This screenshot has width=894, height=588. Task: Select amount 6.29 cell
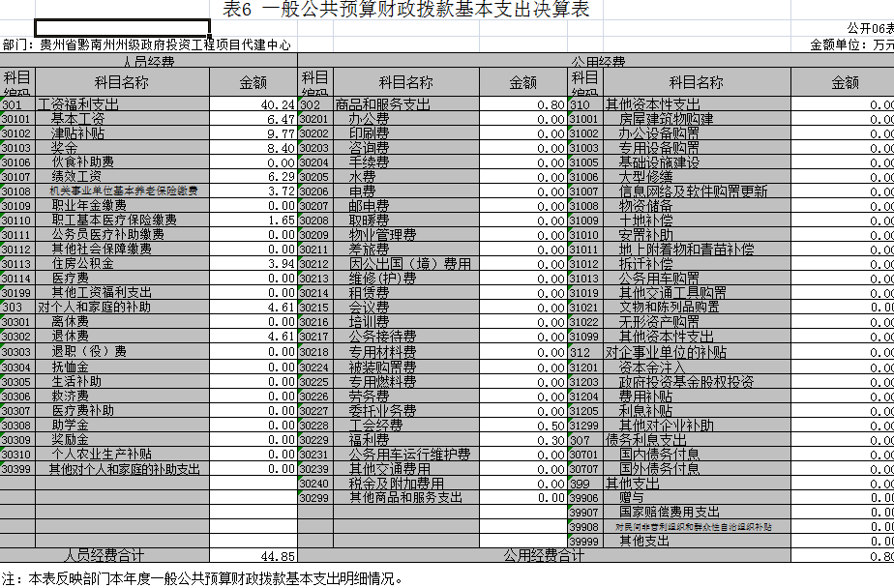pos(253,177)
